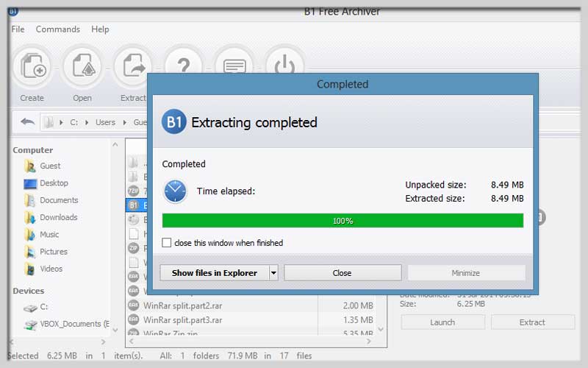Select WinRar split.part2.rar file name
Screen dimensions: 588x368
click(182, 305)
